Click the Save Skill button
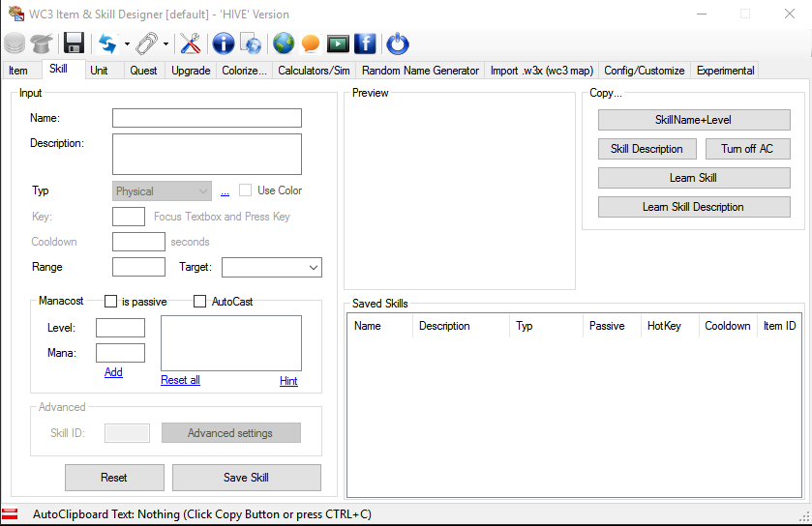 coord(247,478)
